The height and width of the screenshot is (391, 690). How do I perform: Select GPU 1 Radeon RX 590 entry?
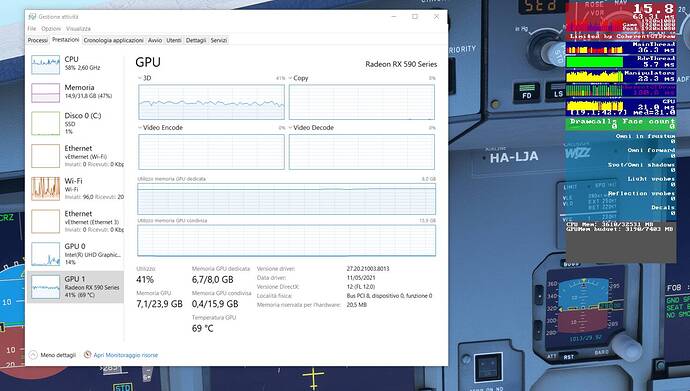(75, 286)
